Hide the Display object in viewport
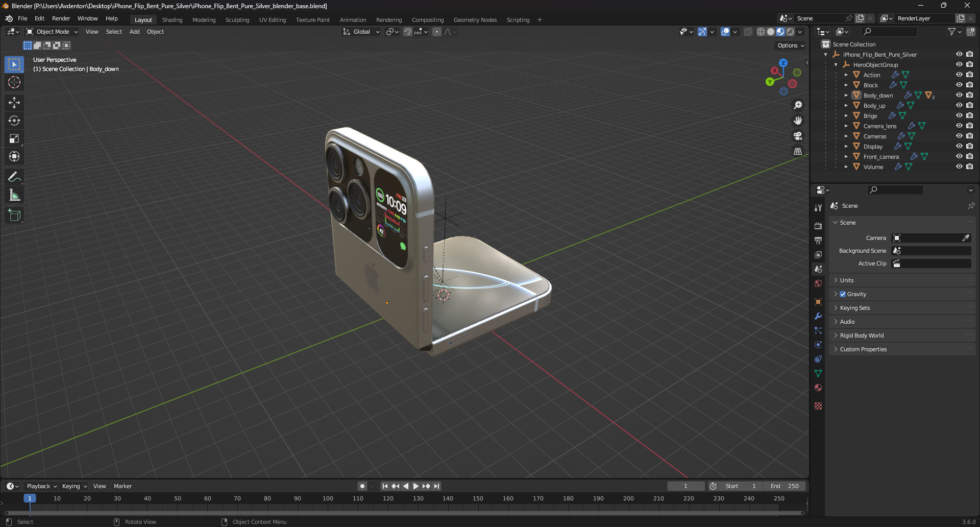Image resolution: width=980 pixels, height=527 pixels. tap(959, 146)
